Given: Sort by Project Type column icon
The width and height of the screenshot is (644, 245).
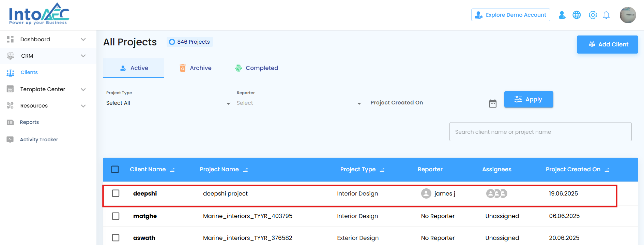Looking at the screenshot, I should [382, 170].
